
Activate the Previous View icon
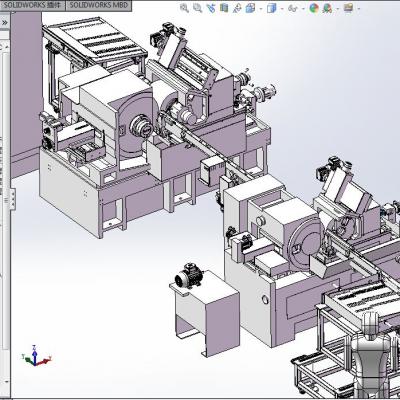[x=211, y=8]
